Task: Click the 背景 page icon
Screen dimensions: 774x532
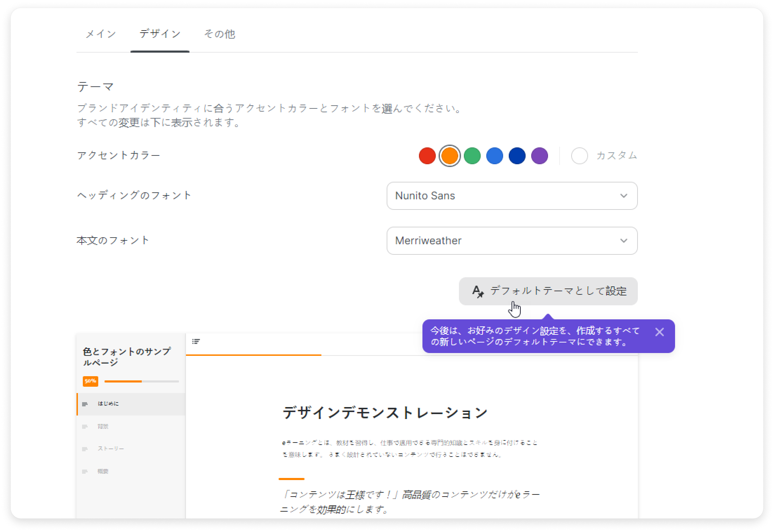Action: point(85,427)
